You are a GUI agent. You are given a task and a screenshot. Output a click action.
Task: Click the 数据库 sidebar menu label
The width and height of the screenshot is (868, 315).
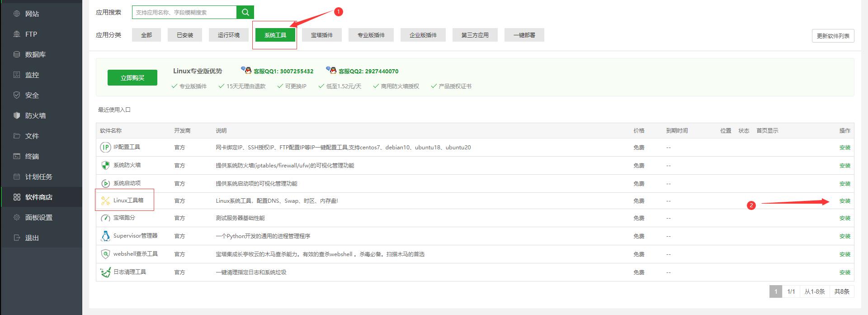[x=35, y=54]
